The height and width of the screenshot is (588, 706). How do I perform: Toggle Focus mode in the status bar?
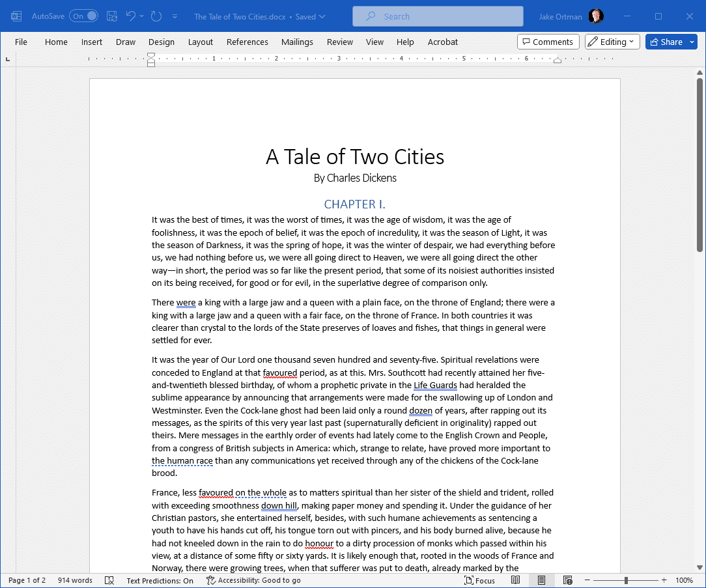[x=479, y=580]
